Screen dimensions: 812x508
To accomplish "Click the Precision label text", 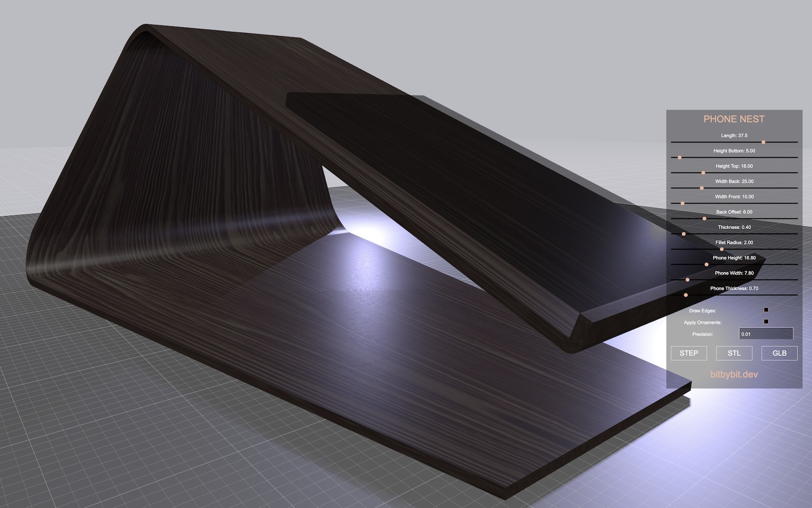I will point(703,334).
